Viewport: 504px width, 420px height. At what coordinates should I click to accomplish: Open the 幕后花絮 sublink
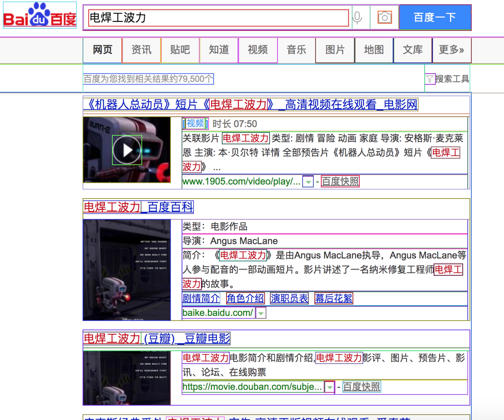pos(334,298)
